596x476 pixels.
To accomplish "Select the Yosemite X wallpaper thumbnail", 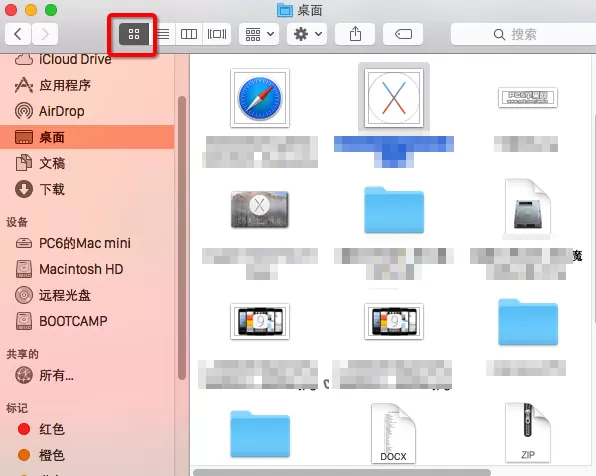I will [260, 209].
